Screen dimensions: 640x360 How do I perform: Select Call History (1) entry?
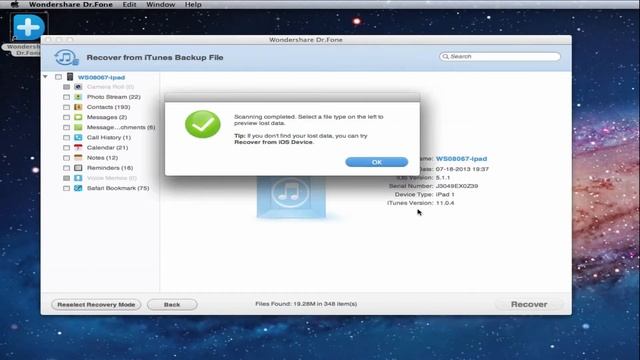click(x=109, y=138)
